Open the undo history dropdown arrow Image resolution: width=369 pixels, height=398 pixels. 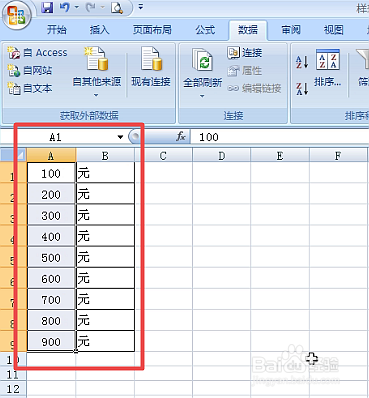[76, 7]
